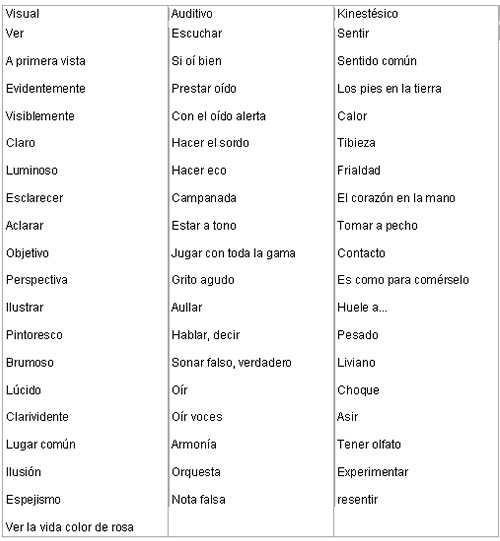Select 'Hacer el sordo' phrase
500x541 pixels.
pos(210,143)
